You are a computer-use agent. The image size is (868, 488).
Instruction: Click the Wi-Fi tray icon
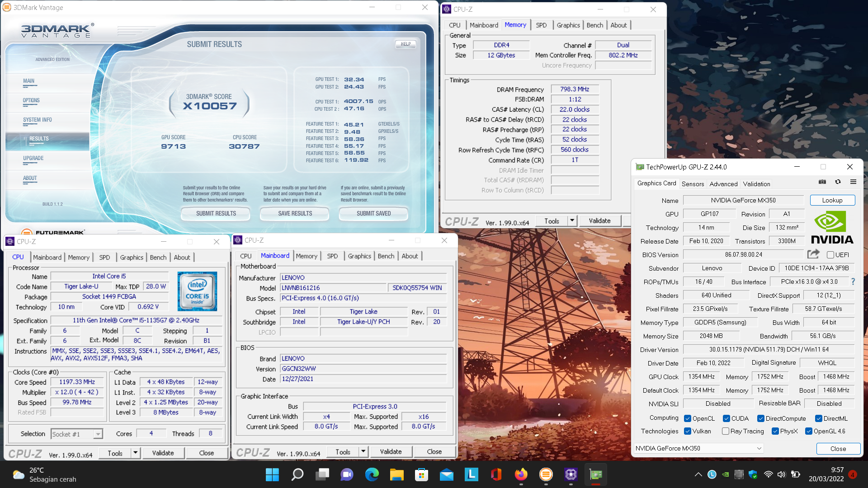768,474
